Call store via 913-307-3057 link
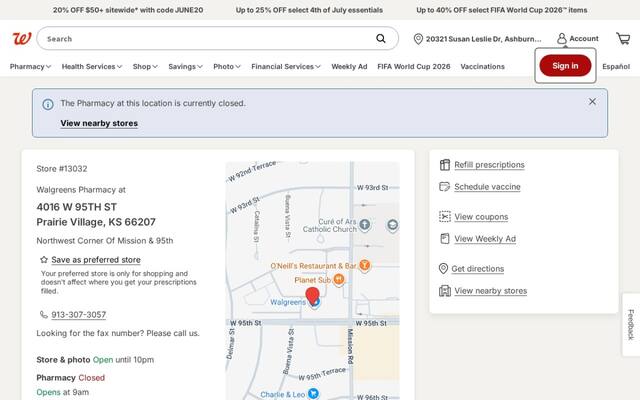640x400 pixels. pyautogui.click(x=79, y=315)
